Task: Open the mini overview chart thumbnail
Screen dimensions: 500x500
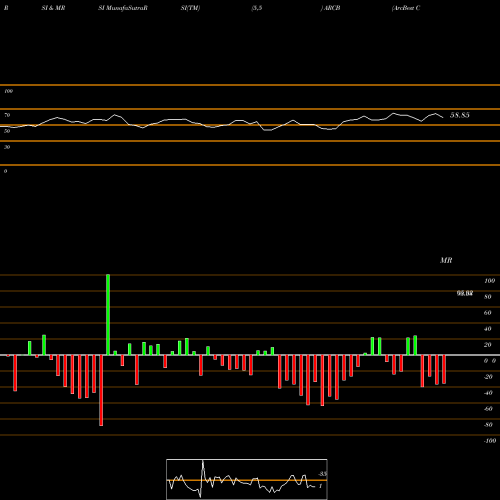Action: [x=247, y=479]
